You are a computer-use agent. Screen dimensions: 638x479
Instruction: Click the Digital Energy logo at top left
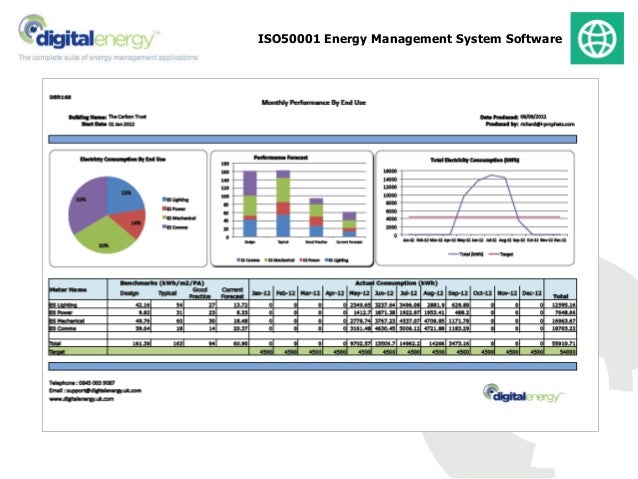pyautogui.click(x=89, y=33)
